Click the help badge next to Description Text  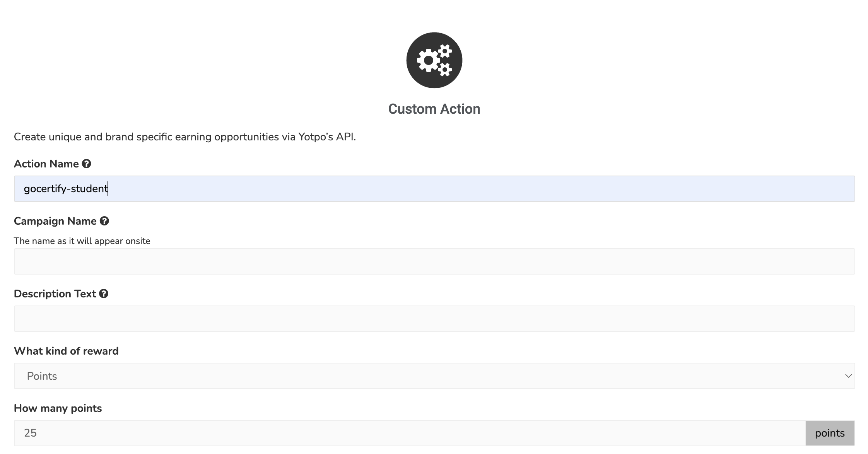103,294
